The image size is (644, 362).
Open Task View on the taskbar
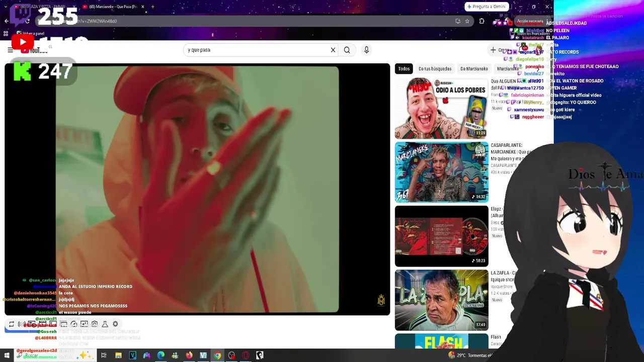click(x=104, y=355)
